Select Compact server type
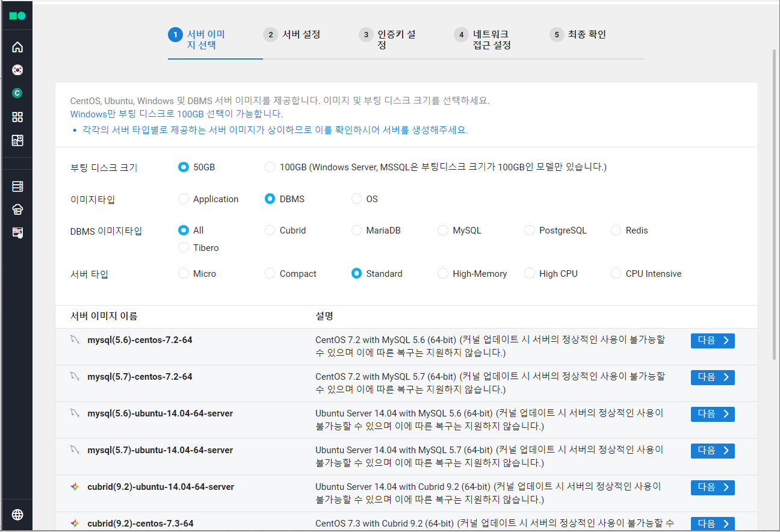Image resolution: width=780 pixels, height=532 pixels. 270,273
